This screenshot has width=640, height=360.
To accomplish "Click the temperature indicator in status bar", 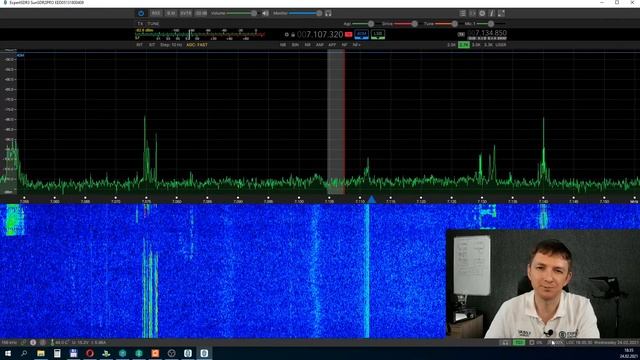I will (60, 342).
